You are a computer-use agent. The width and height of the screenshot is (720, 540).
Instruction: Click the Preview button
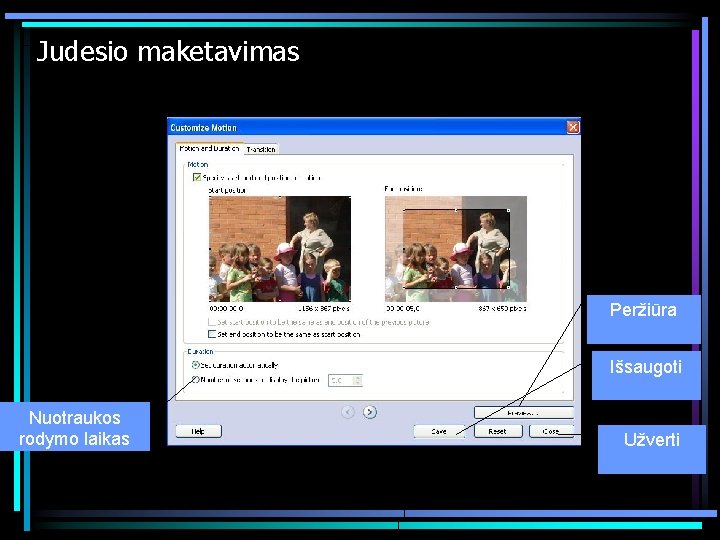524,412
